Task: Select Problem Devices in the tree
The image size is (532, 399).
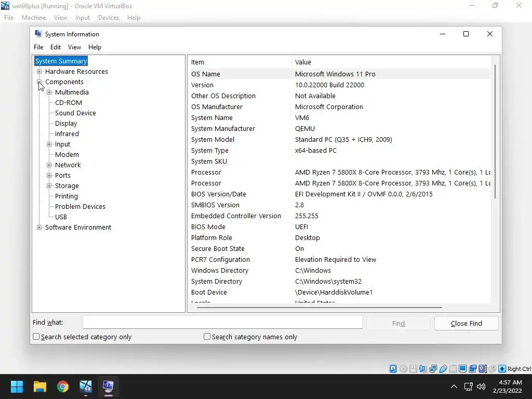Action: click(x=80, y=206)
